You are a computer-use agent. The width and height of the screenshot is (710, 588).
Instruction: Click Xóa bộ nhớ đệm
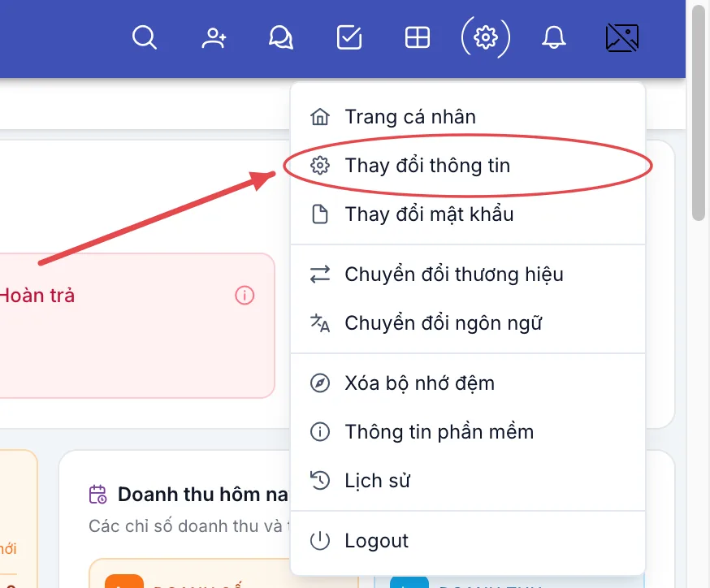468,383
